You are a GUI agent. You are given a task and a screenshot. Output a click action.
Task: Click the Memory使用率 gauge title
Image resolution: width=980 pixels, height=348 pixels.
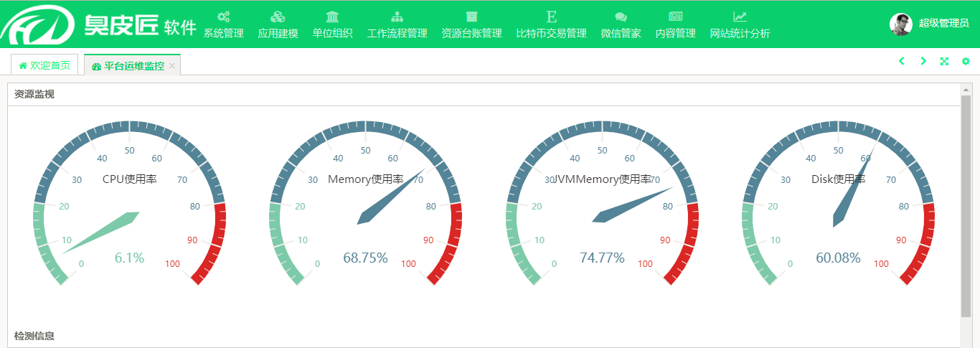[x=365, y=179]
